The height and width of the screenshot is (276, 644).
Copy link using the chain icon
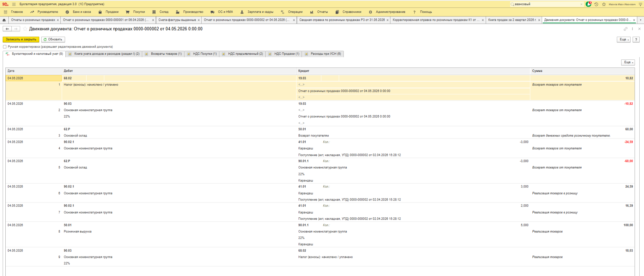[625, 29]
